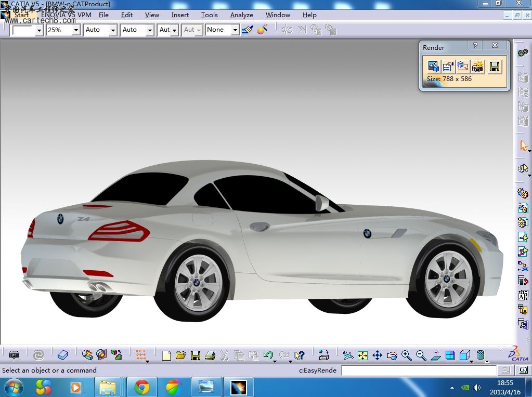Image resolution: width=532 pixels, height=397 pixels.
Task: Click the New document icon
Action: point(166,355)
